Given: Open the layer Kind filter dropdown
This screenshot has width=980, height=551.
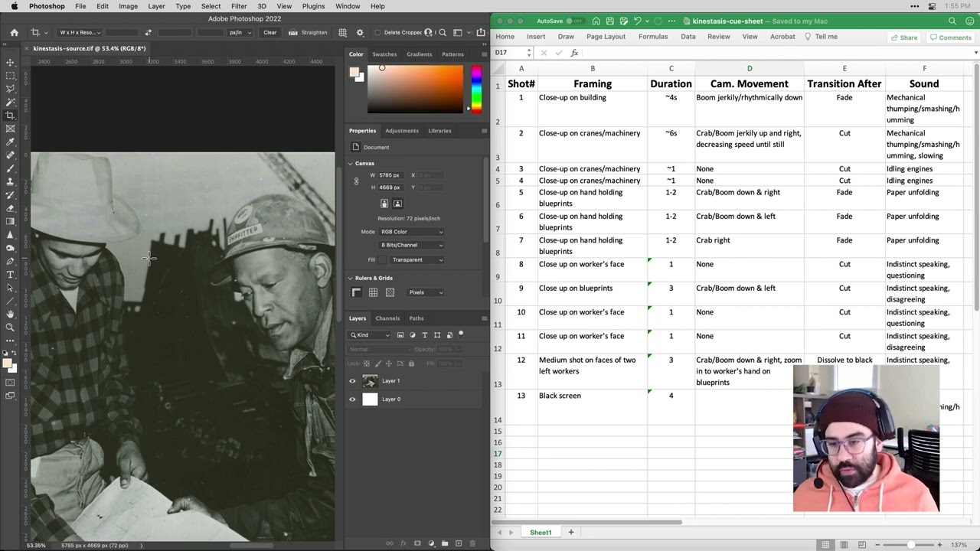Looking at the screenshot, I should click(370, 335).
